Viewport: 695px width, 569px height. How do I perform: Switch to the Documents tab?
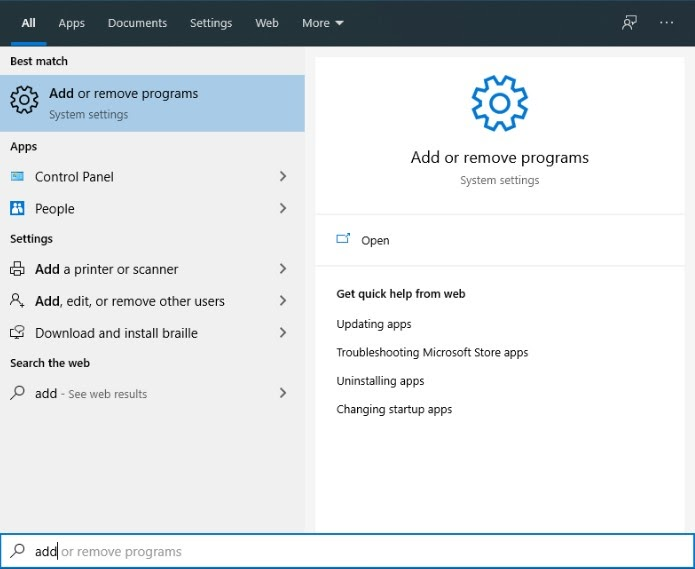point(138,23)
